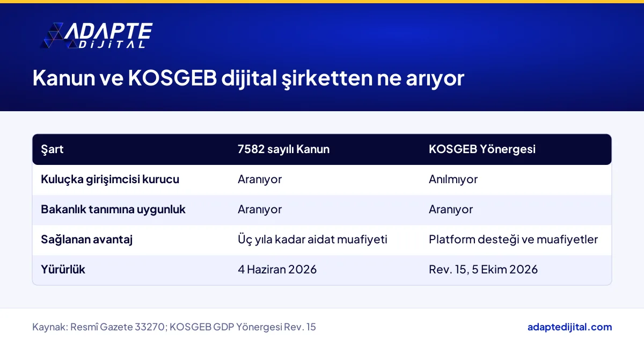Open the adaptedijital.com link
The height and width of the screenshot is (354, 644).
570,327
